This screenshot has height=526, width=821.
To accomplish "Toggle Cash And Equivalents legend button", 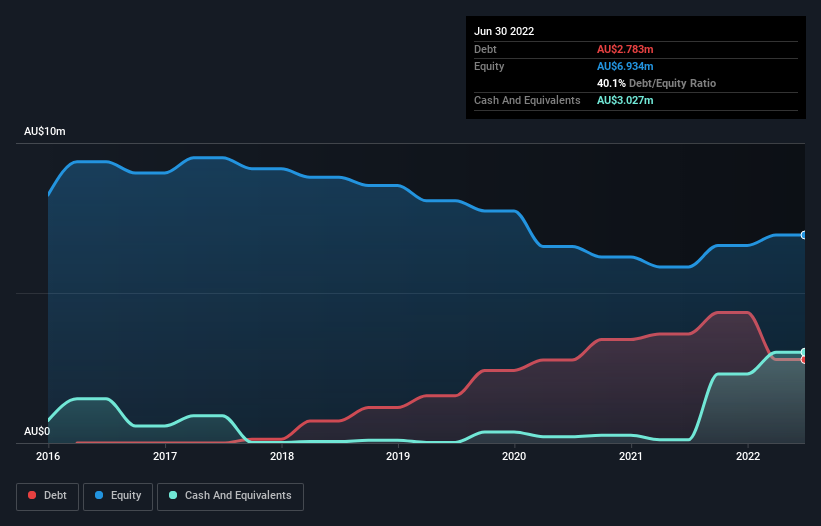I will (230, 496).
